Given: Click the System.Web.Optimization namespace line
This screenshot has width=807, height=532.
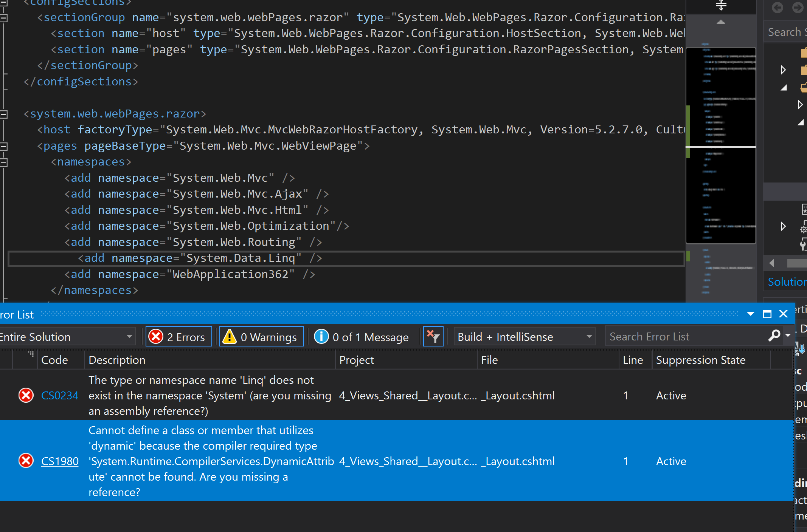Looking at the screenshot, I should pos(206,226).
